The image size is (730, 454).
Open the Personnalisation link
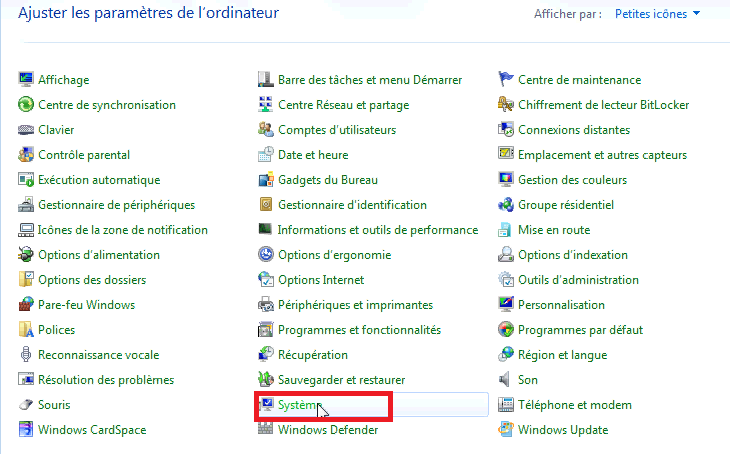[561, 305]
